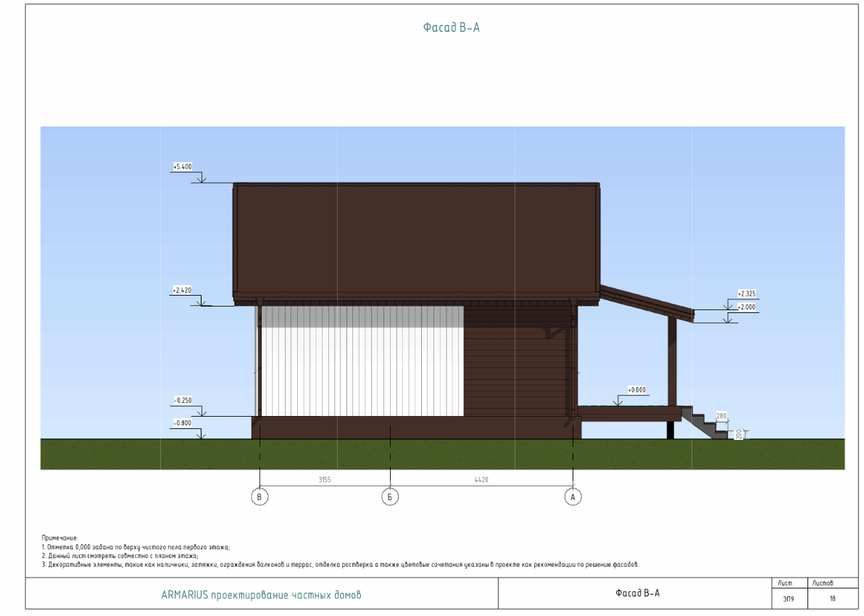This screenshot has width=864, height=616.
Task: Click the Фасад В-А title block cell
Action: tap(637, 593)
